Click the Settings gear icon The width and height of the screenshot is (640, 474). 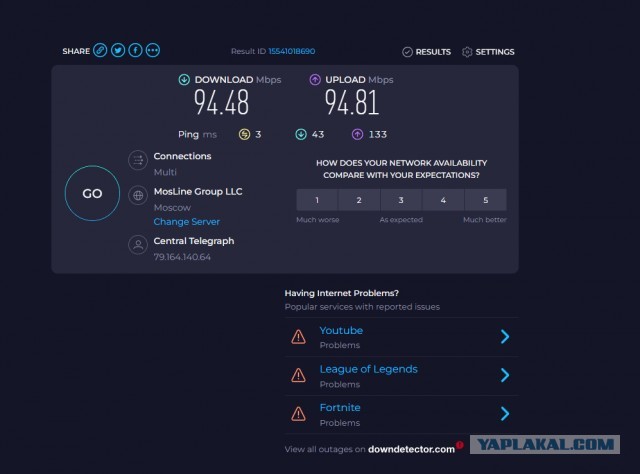(467, 52)
